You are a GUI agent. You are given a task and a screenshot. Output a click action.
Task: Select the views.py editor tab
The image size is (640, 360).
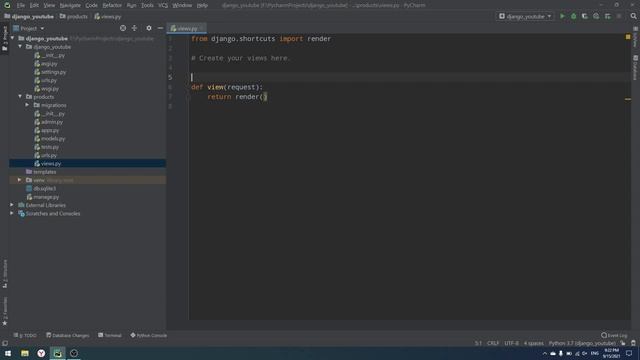tap(187, 28)
